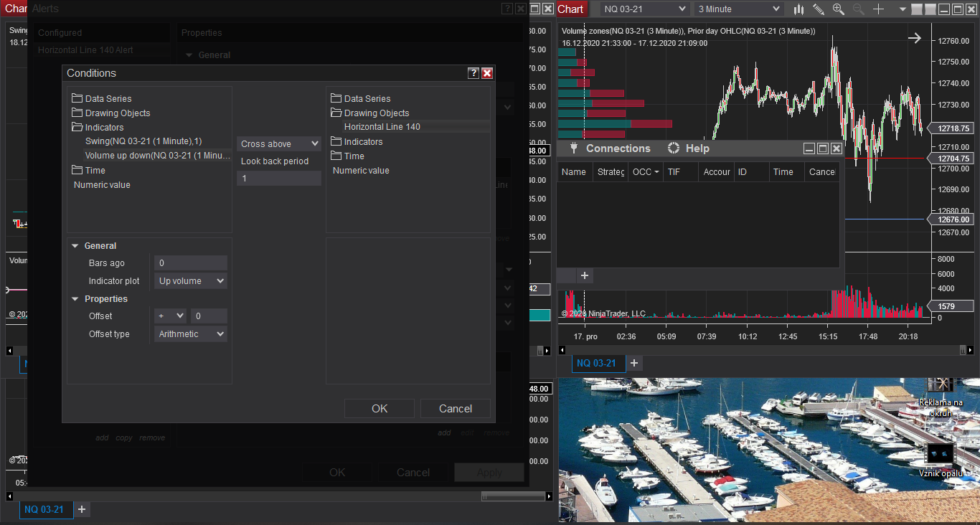Click the Look back period input field

[x=279, y=179]
